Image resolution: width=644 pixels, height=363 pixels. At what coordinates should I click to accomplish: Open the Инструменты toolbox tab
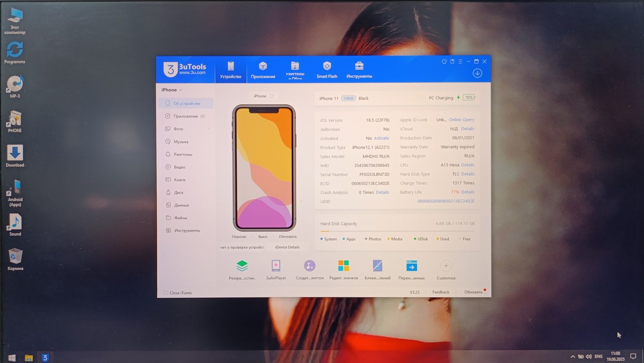[359, 71]
